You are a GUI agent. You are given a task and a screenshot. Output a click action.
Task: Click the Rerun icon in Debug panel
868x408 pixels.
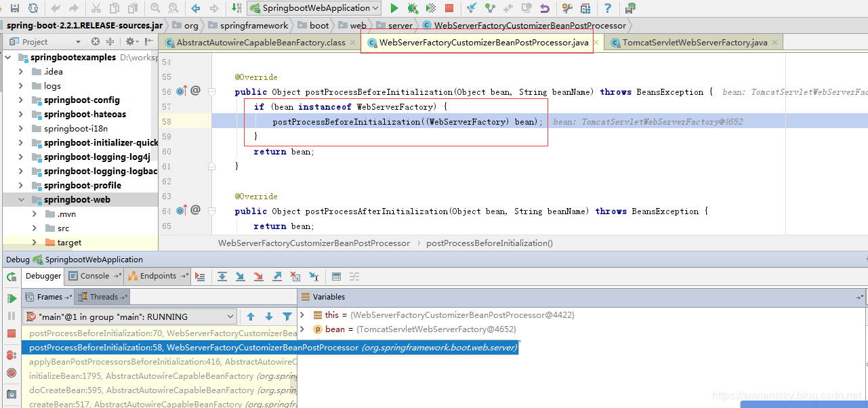12,277
